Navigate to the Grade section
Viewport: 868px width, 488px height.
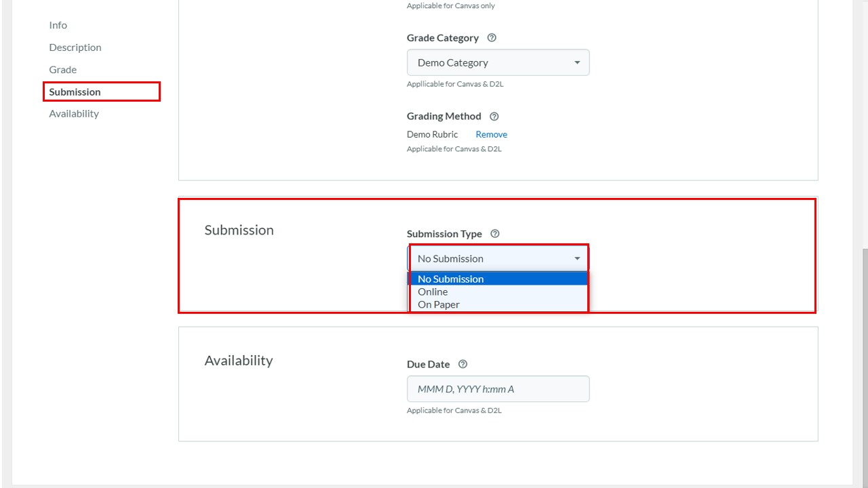click(63, 70)
